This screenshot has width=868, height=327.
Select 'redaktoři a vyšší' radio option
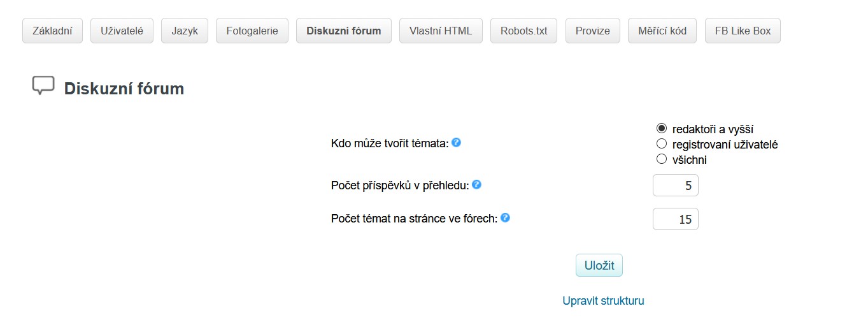[662, 128]
